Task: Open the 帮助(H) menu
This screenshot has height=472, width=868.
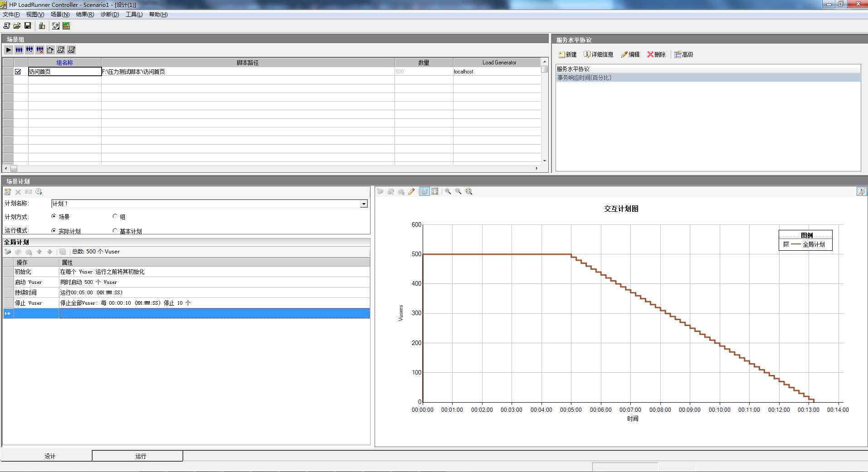Action: 158,15
